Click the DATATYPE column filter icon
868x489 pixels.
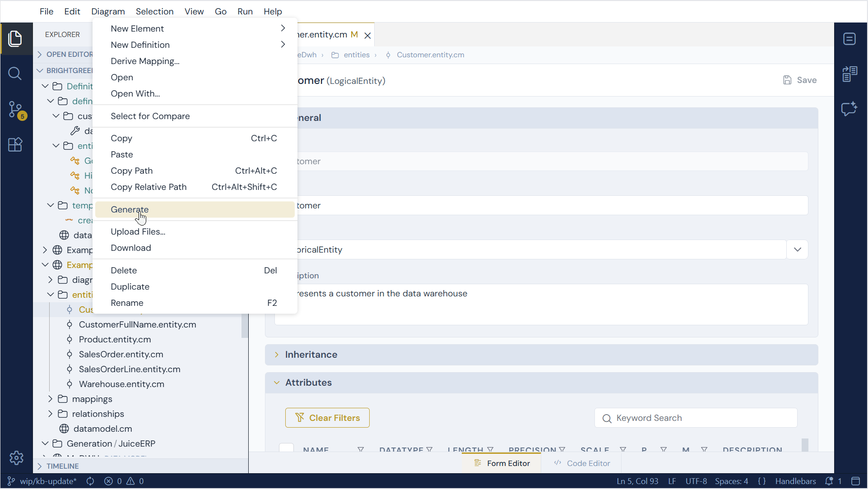(x=429, y=449)
